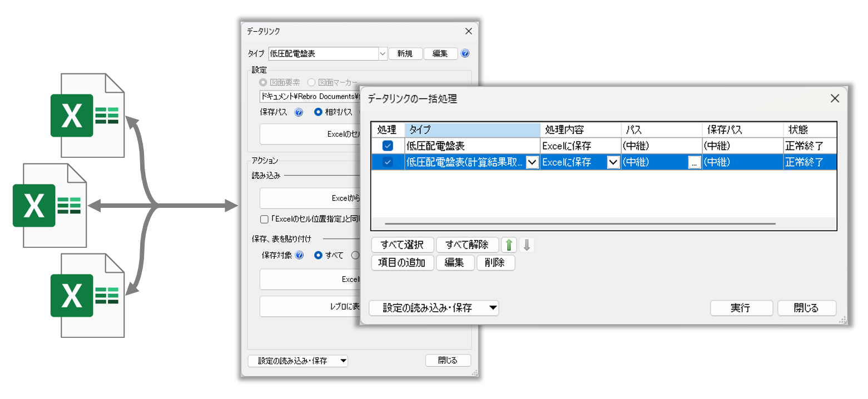The width and height of the screenshot is (868, 399).
Task: Select the 相対パス radio button
Action: (319, 112)
